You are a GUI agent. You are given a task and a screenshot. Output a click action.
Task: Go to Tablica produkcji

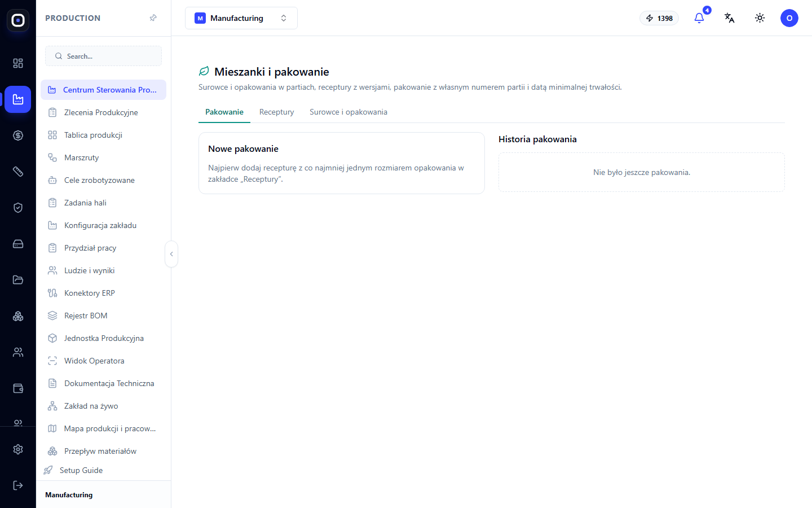coord(104,135)
